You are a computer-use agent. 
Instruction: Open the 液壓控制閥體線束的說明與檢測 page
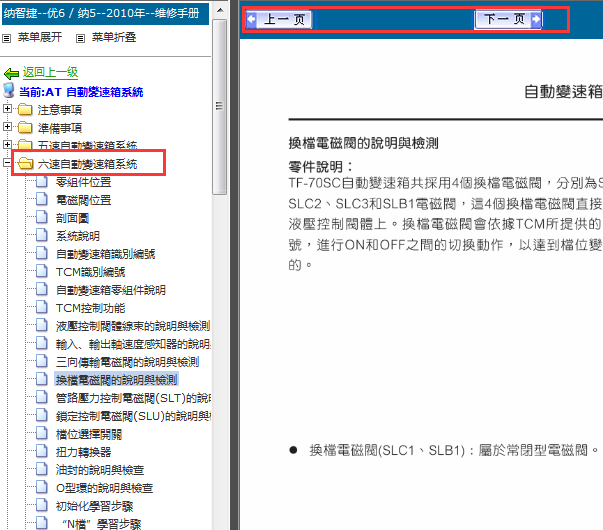[x=133, y=326]
